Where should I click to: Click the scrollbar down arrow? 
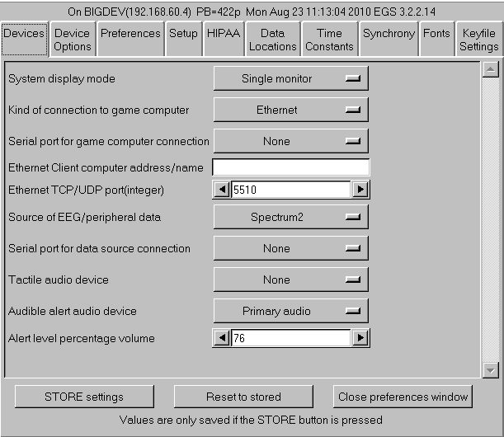point(491,370)
